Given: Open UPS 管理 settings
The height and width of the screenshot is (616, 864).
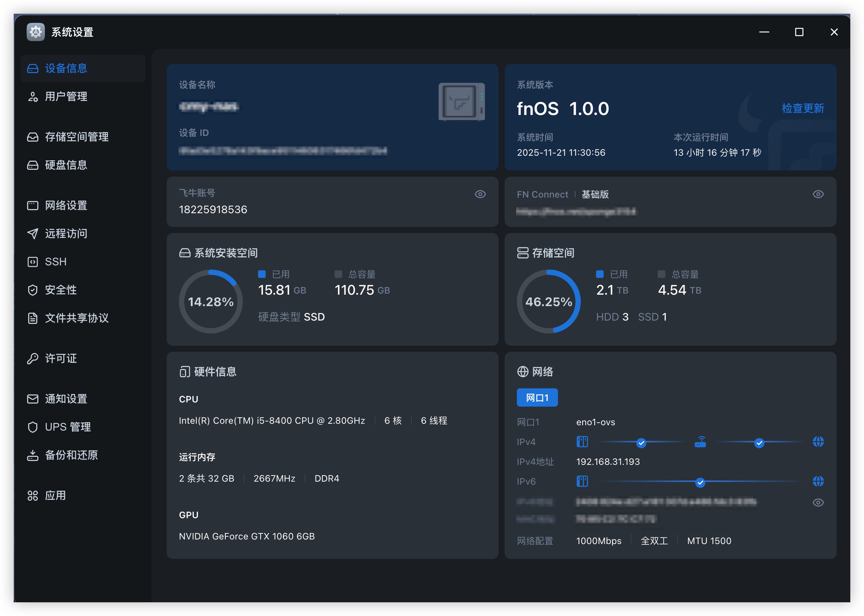Looking at the screenshot, I should click(x=68, y=427).
